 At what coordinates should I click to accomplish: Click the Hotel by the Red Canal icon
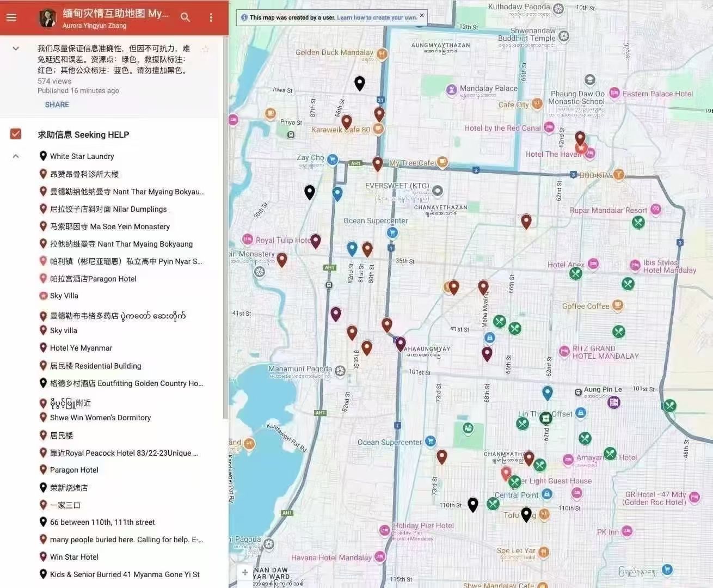[x=549, y=127]
